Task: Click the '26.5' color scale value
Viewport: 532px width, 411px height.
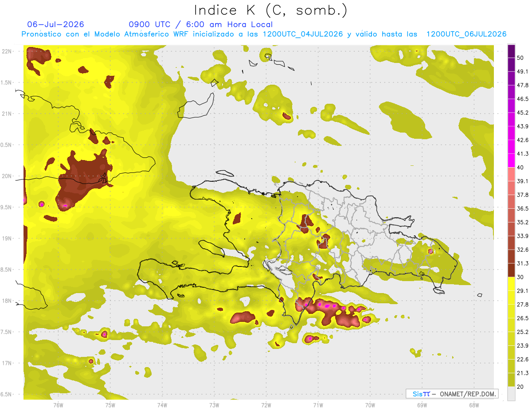Action: (523, 318)
